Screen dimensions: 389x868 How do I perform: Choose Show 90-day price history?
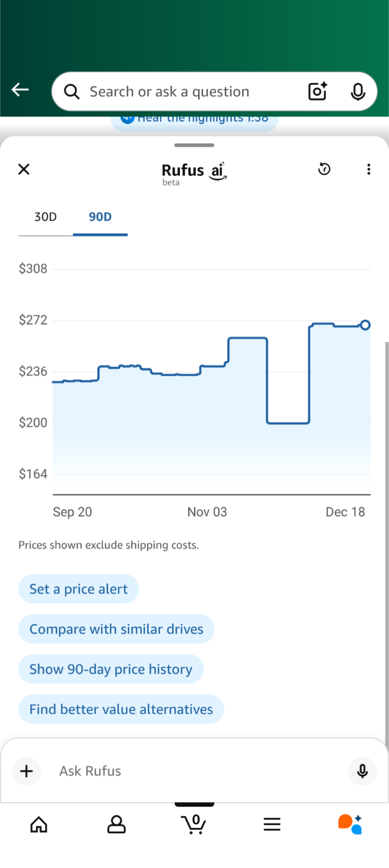click(x=111, y=669)
